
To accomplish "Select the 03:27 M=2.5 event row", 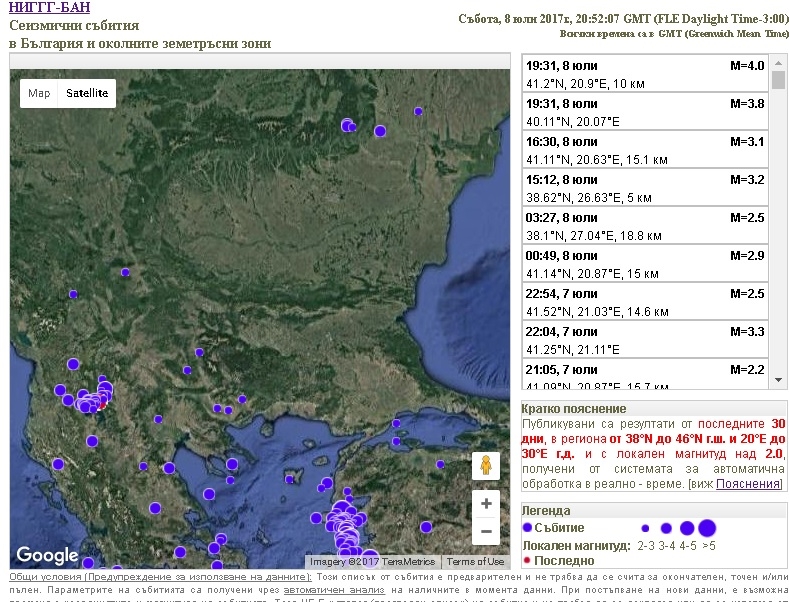I will point(645,225).
